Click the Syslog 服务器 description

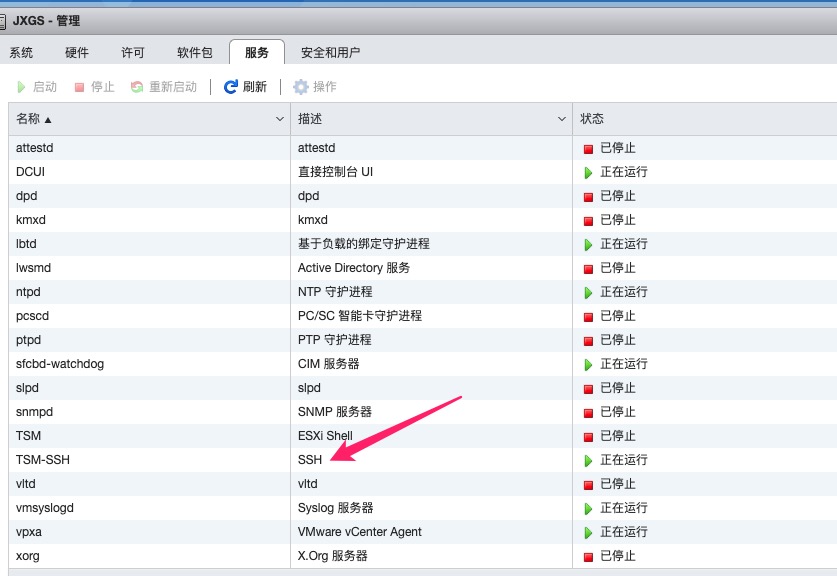[335, 508]
